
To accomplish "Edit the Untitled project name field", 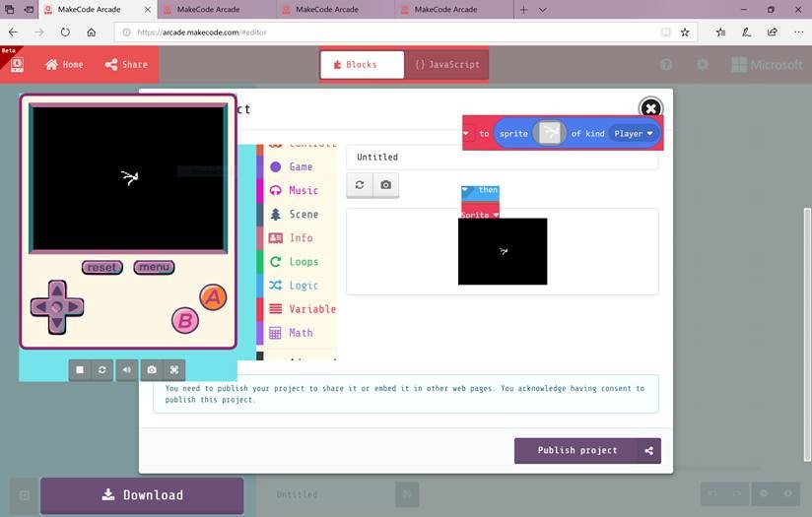I will click(502, 157).
